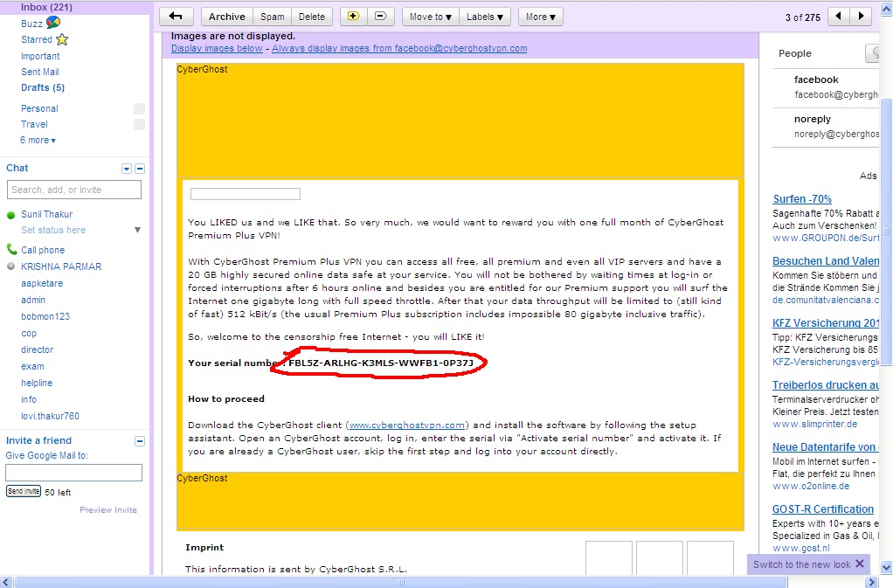The height and width of the screenshot is (588, 893).
Task: Close the Switch to the new look banner
Action: 860,564
